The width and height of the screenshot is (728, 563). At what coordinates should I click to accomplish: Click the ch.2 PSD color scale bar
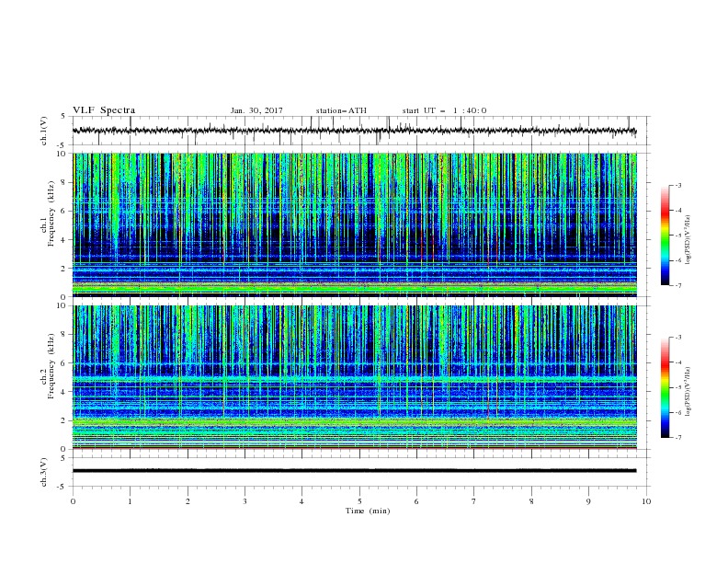coord(665,387)
